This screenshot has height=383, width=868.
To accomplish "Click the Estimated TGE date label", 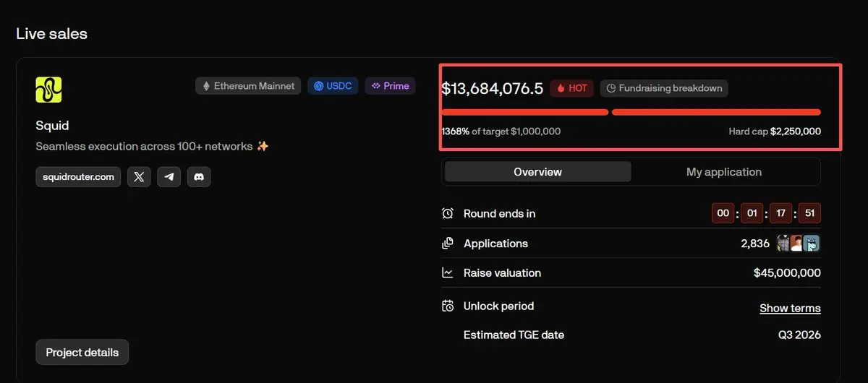I will pos(514,335).
